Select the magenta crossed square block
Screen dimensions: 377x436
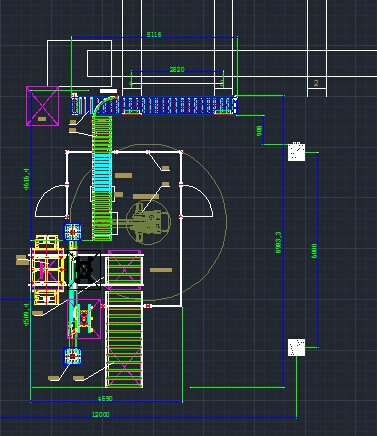pyautogui.click(x=43, y=106)
